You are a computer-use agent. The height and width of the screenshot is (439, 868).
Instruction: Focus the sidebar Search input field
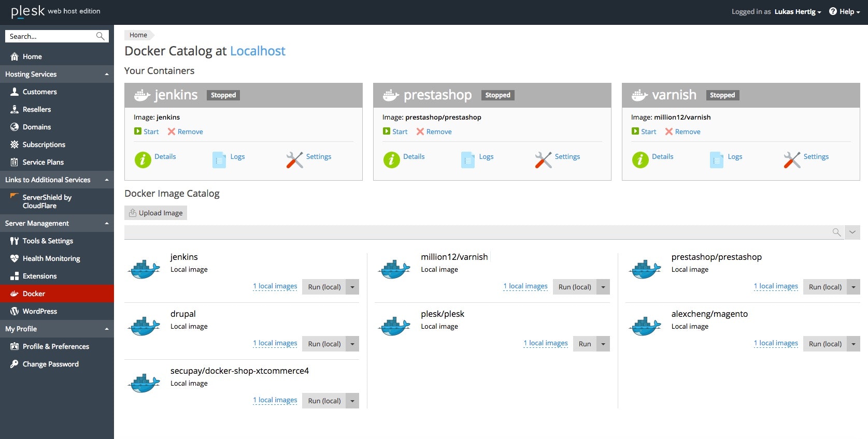[50, 36]
